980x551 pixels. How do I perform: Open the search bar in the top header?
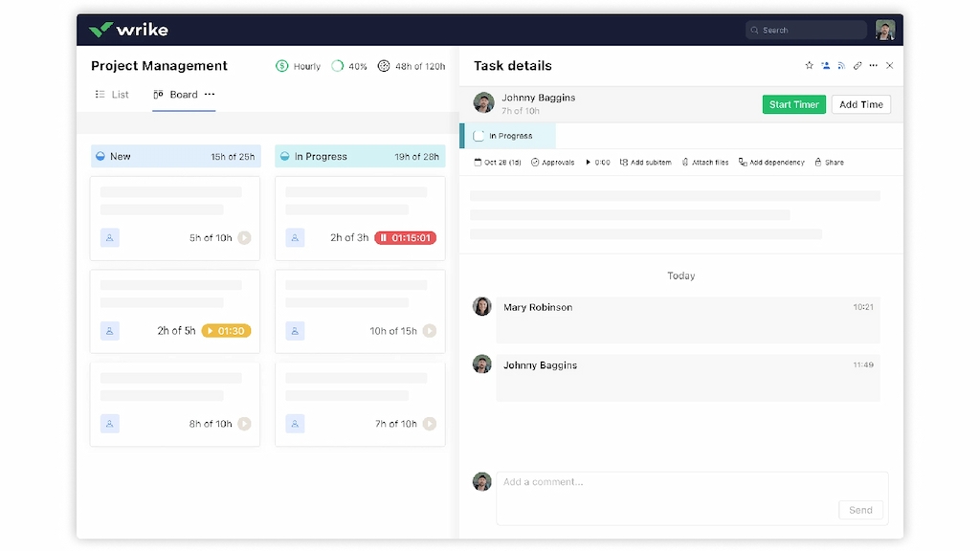click(805, 30)
